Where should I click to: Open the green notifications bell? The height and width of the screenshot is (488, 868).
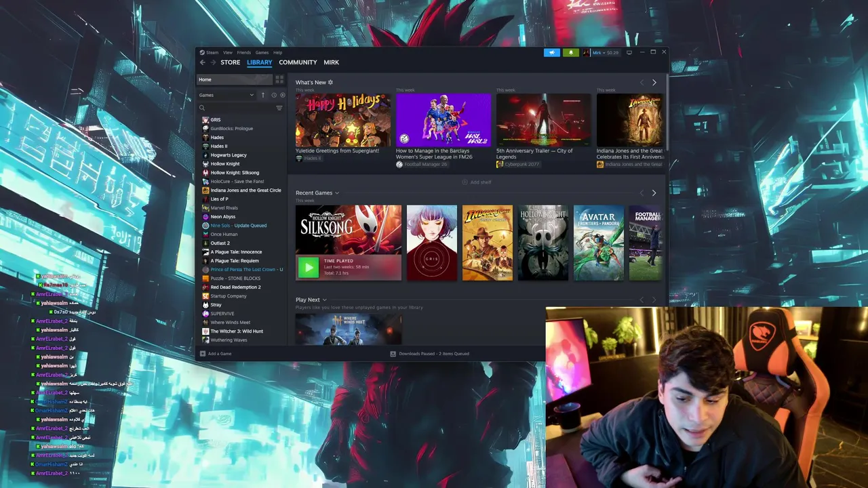tap(571, 52)
